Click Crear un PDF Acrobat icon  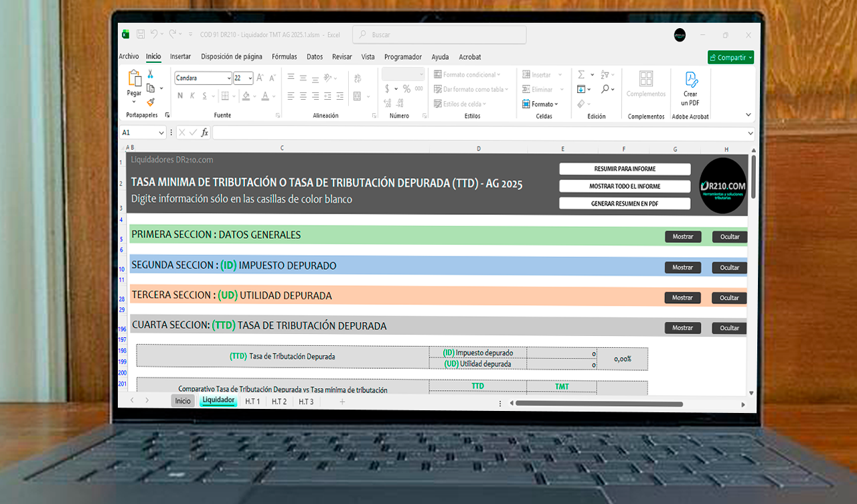(690, 81)
